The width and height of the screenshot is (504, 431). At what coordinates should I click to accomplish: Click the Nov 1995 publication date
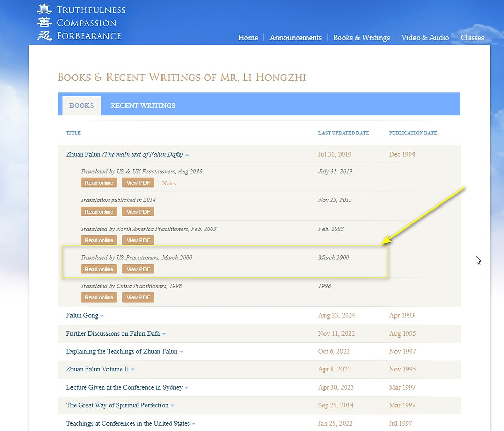(402, 369)
